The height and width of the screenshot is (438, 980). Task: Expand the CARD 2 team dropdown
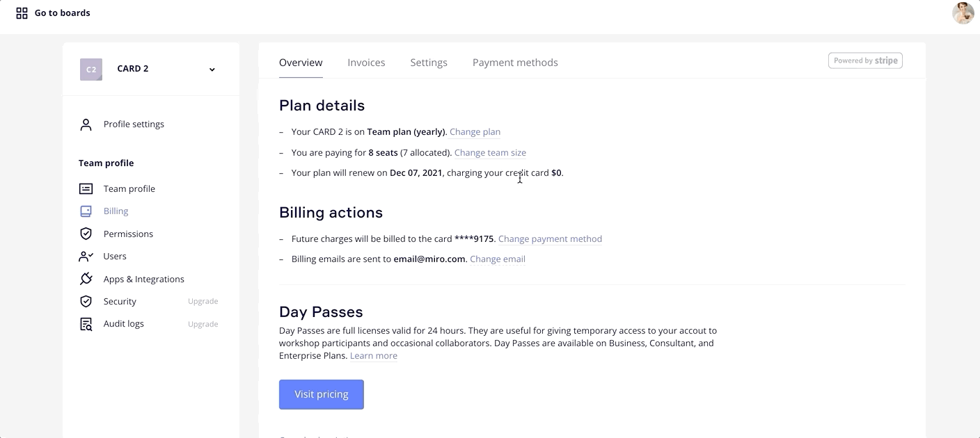coord(212,70)
